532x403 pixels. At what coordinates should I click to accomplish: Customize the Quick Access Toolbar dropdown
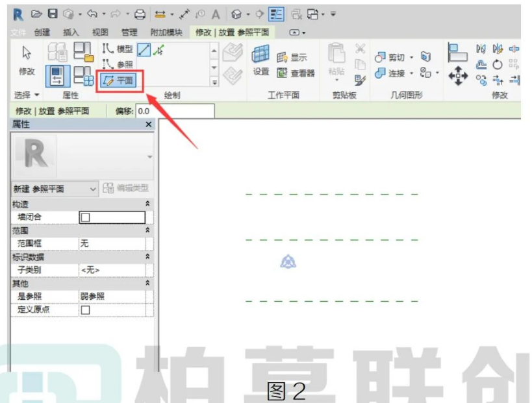333,14
